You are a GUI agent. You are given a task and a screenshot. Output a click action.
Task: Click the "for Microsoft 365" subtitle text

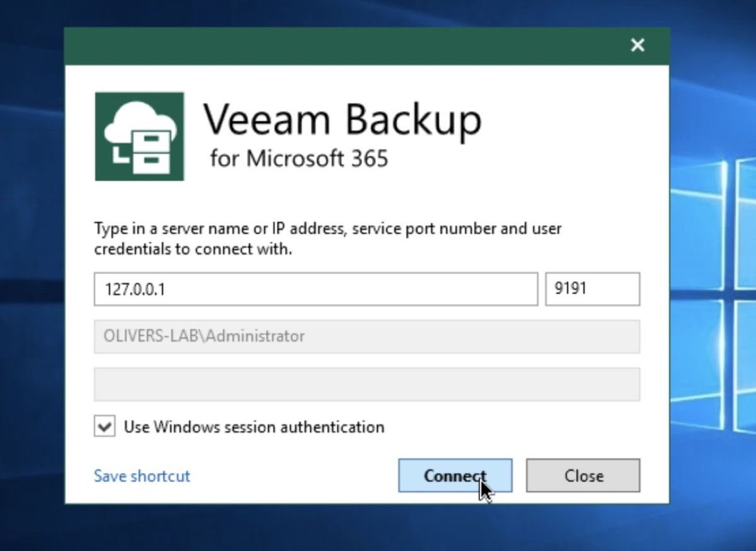point(299,158)
